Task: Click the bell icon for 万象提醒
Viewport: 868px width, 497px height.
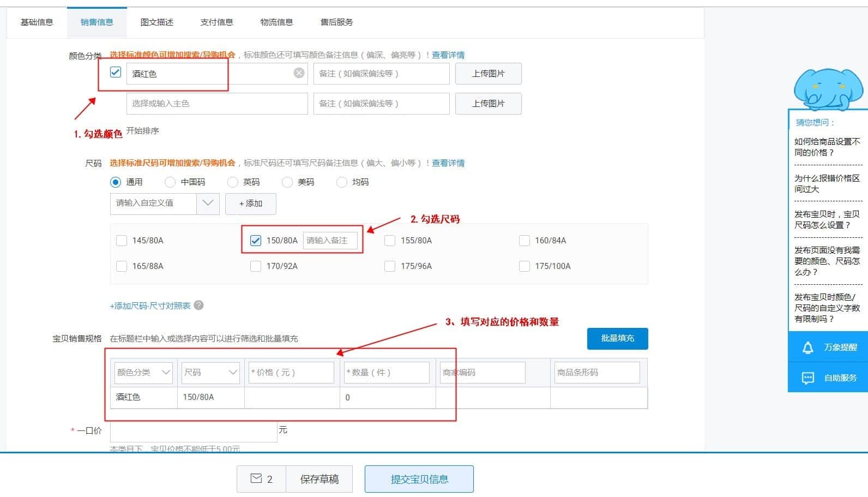Action: 808,348
